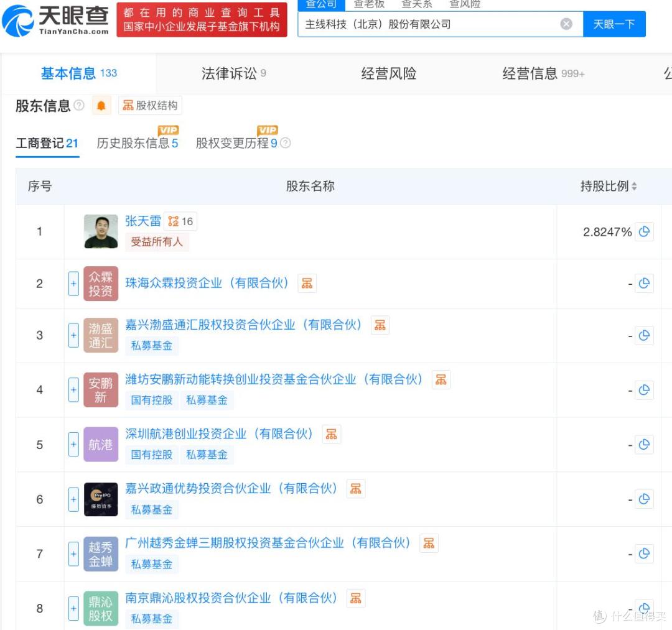Open 张天雷 profile photo
Viewport: 672px width, 630px height.
pos(101,231)
